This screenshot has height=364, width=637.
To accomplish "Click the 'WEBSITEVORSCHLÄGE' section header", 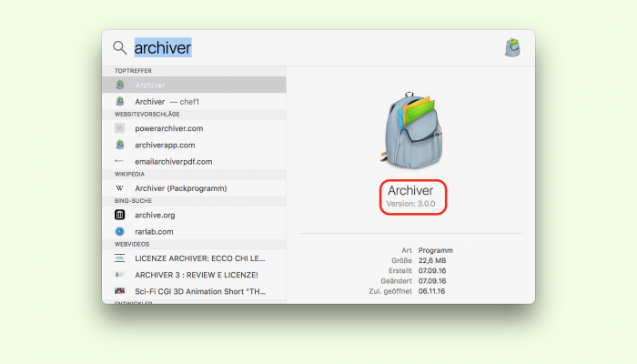I will [x=147, y=114].
